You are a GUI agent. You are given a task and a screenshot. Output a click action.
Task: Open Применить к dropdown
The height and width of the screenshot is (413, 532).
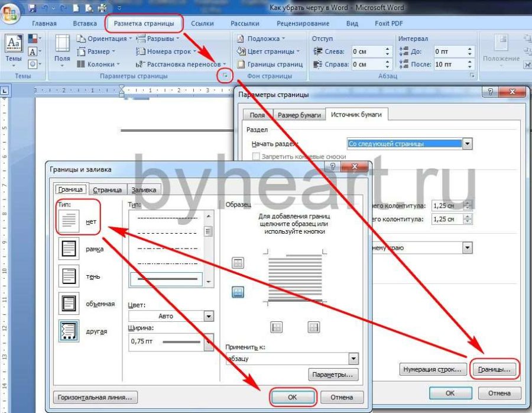tap(353, 359)
